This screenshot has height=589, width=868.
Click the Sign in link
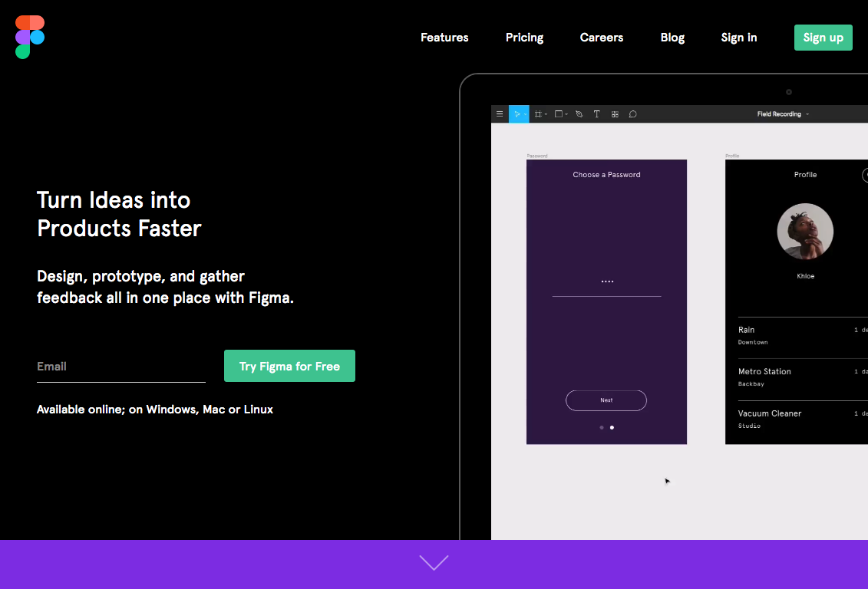point(739,38)
